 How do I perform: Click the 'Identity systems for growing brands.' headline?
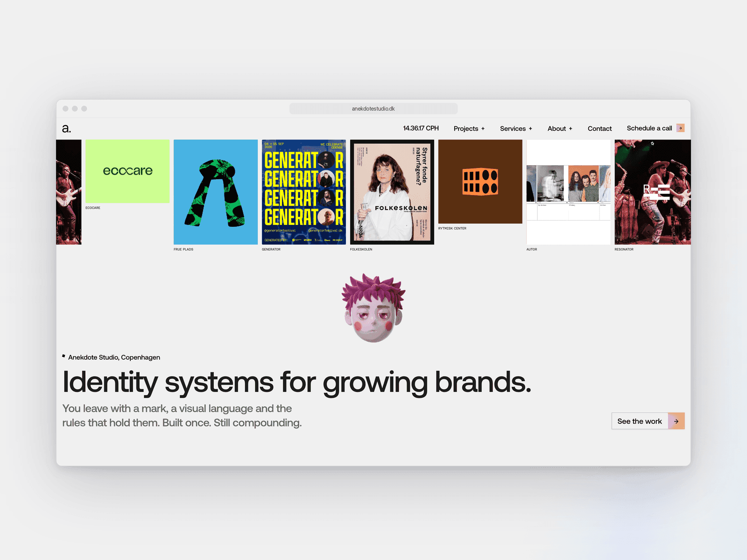pos(297,382)
